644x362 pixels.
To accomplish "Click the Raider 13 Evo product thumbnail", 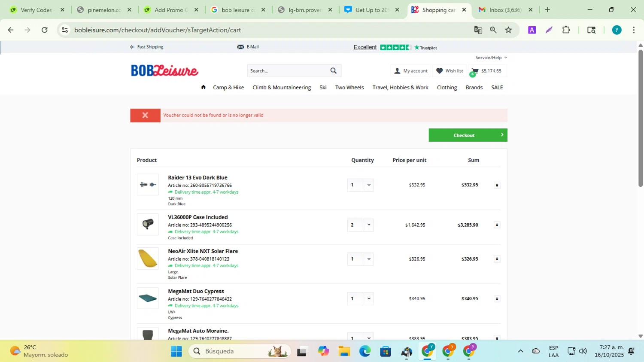I will 148,185.
